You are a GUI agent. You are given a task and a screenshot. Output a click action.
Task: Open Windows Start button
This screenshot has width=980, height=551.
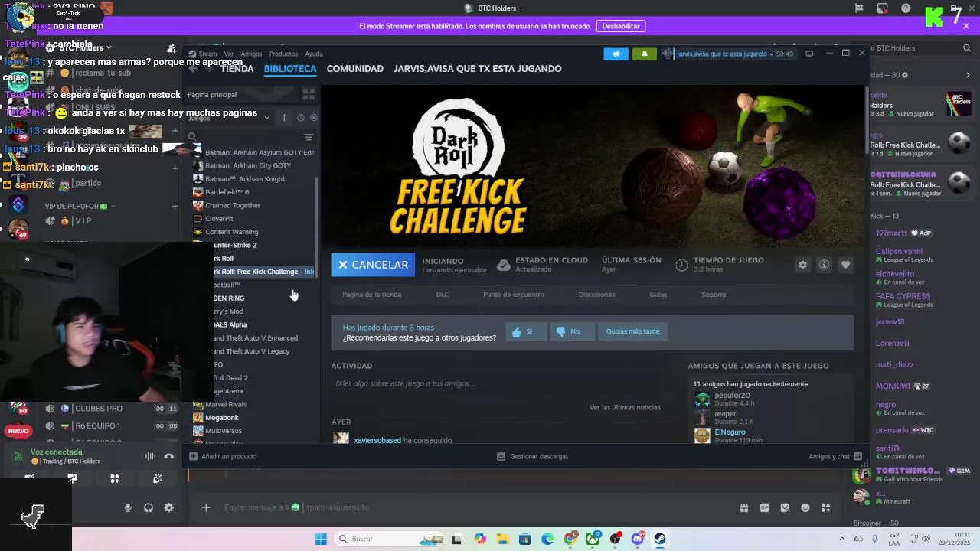point(320,539)
